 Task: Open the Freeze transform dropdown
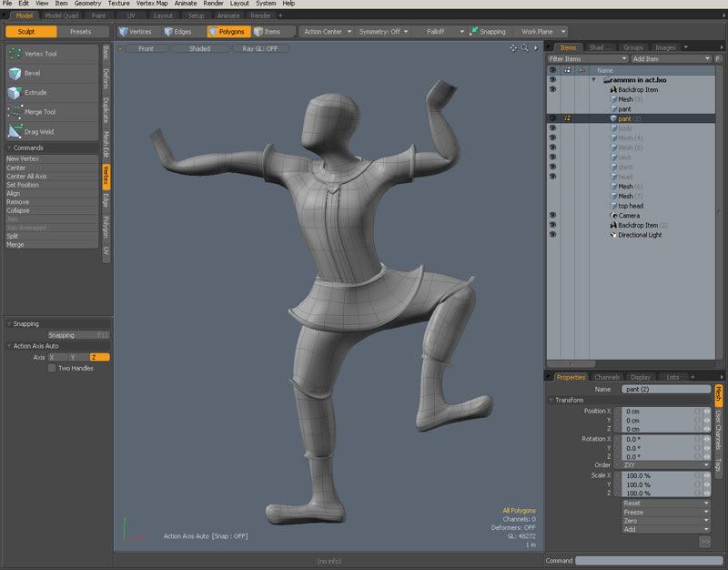(666, 512)
